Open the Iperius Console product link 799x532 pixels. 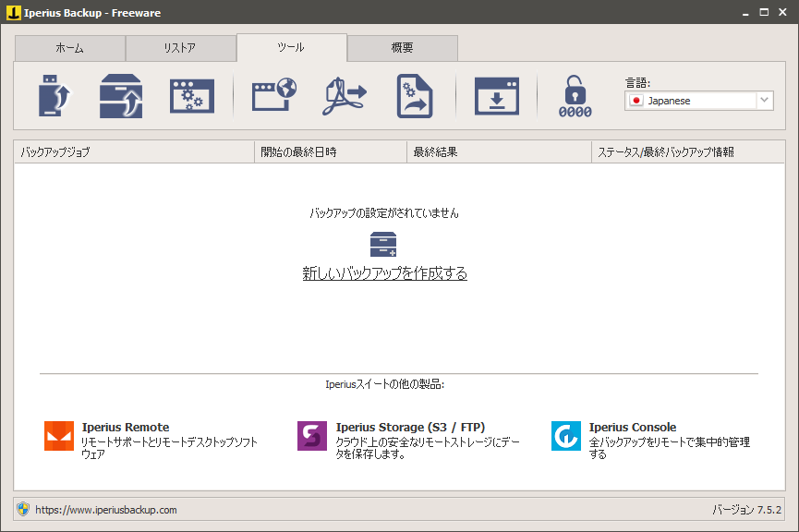pyautogui.click(x=633, y=427)
